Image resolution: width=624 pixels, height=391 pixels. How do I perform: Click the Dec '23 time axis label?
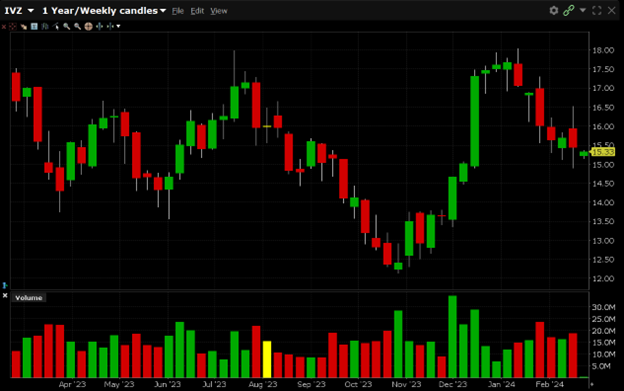pyautogui.click(x=452, y=384)
